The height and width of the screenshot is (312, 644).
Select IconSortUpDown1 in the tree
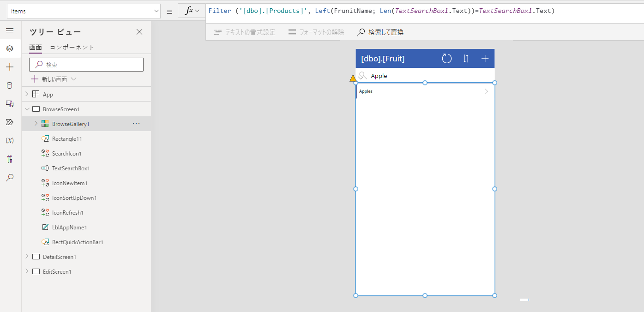coord(74,198)
